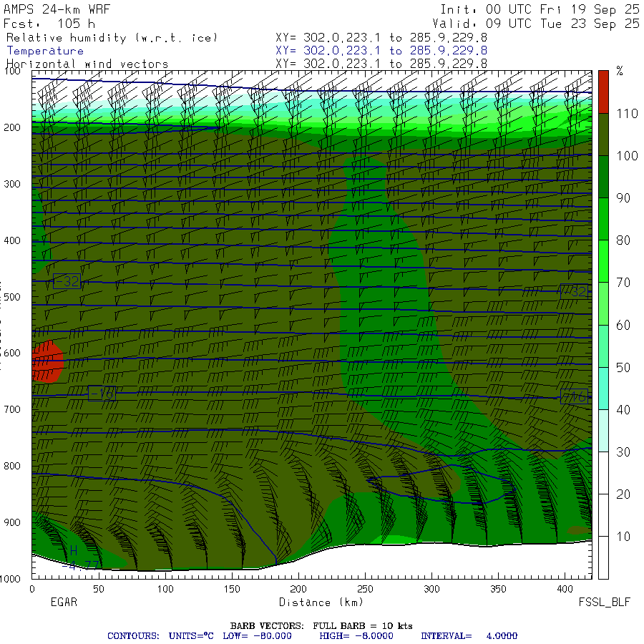Viewport: 644px width, 644px height.
Task: Click the 'CONTOURS: UNITS=°C' caption
Action: click(x=160, y=636)
